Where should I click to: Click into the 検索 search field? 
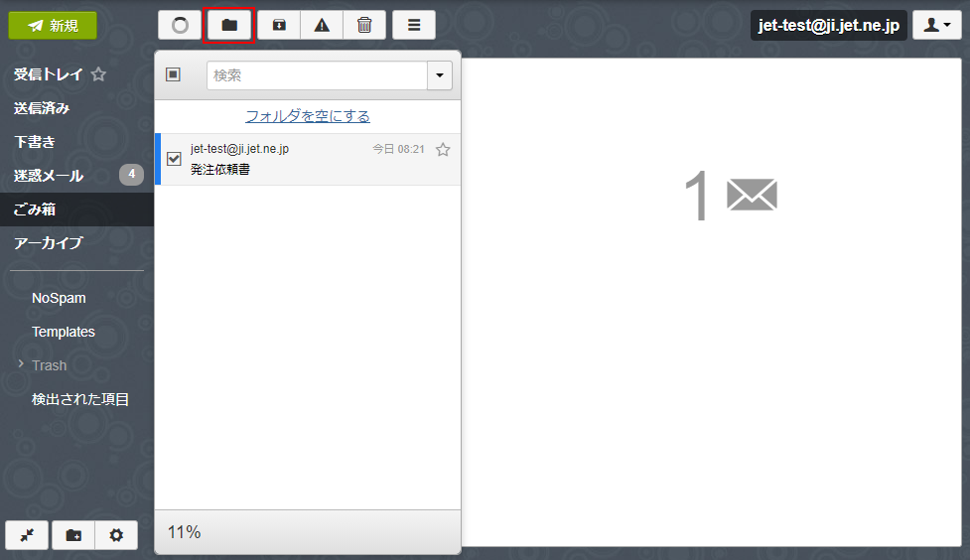click(316, 75)
